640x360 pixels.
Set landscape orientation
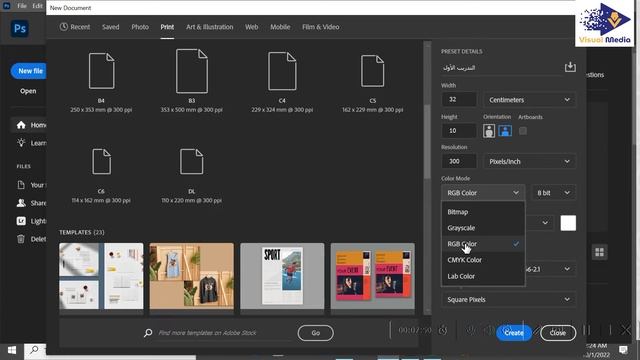click(x=505, y=131)
